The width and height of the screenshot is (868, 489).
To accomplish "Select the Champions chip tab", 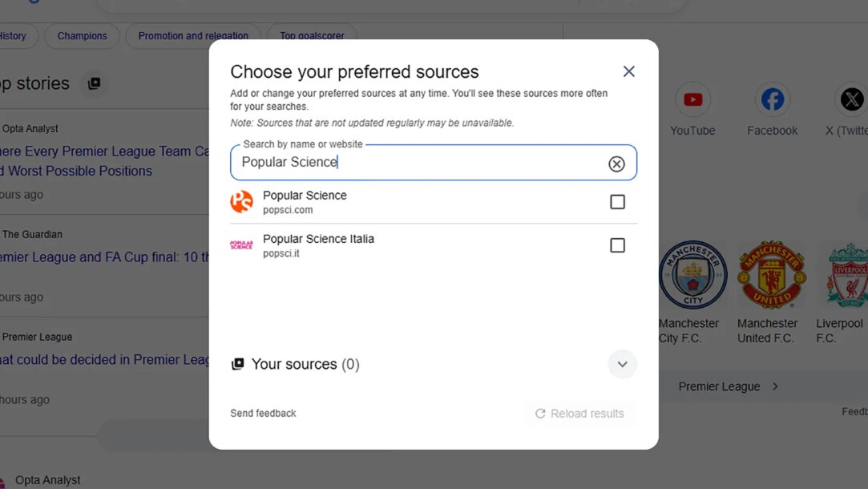I will 82,36.
